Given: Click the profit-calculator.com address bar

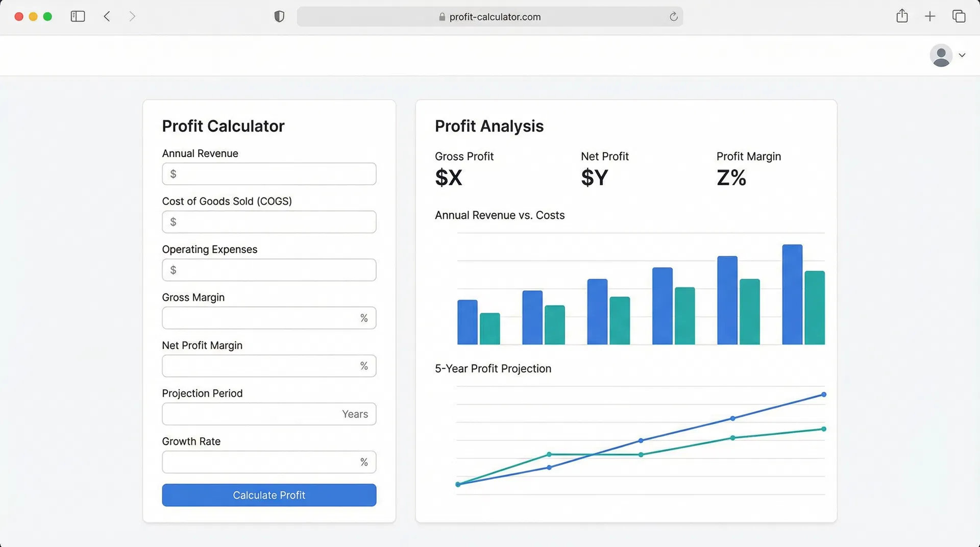Looking at the screenshot, I should [x=489, y=17].
